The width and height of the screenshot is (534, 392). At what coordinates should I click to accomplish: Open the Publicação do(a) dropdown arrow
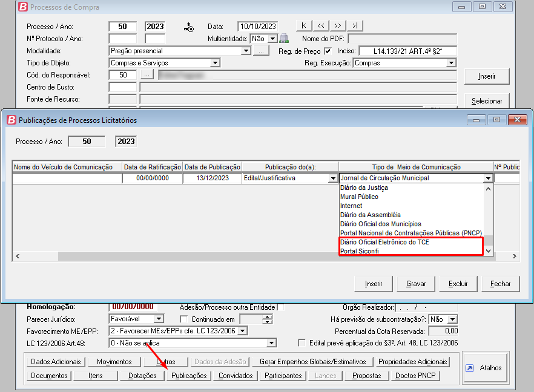click(x=333, y=178)
